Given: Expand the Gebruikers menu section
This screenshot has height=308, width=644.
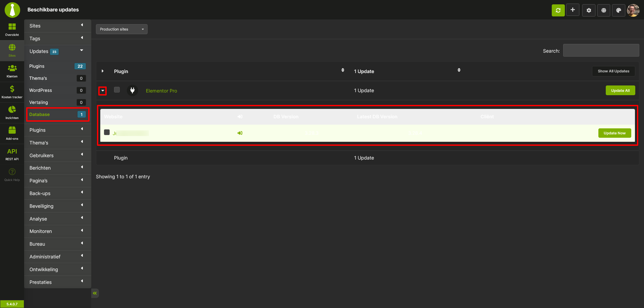Looking at the screenshot, I should 58,156.
